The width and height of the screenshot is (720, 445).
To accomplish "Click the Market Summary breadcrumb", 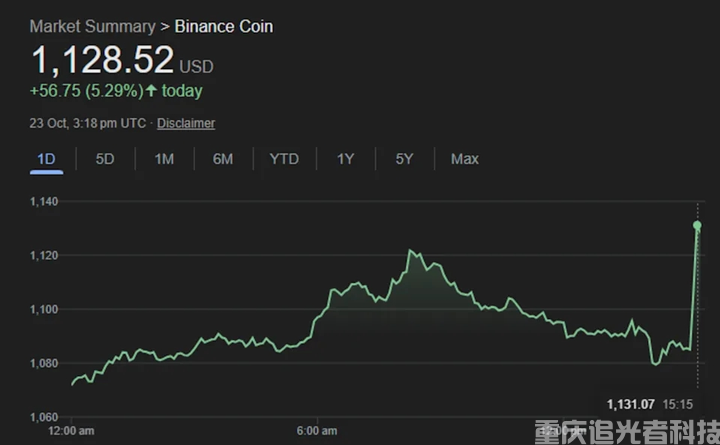I will pyautogui.click(x=92, y=26).
